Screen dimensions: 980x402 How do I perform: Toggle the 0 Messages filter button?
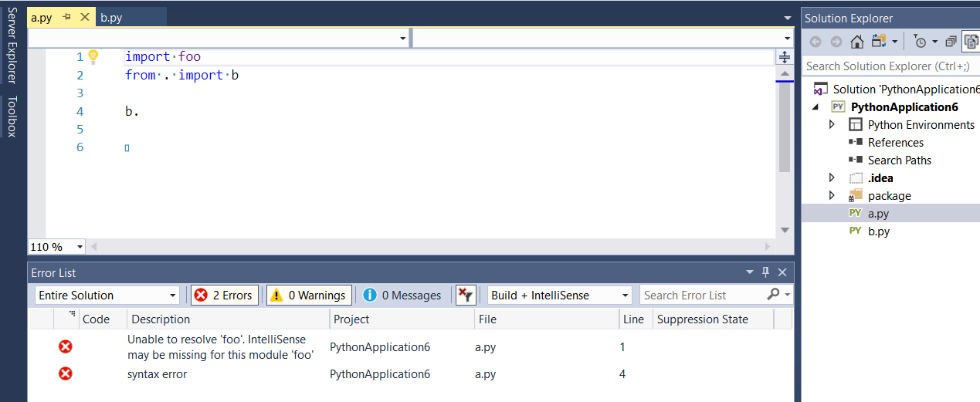tap(402, 295)
